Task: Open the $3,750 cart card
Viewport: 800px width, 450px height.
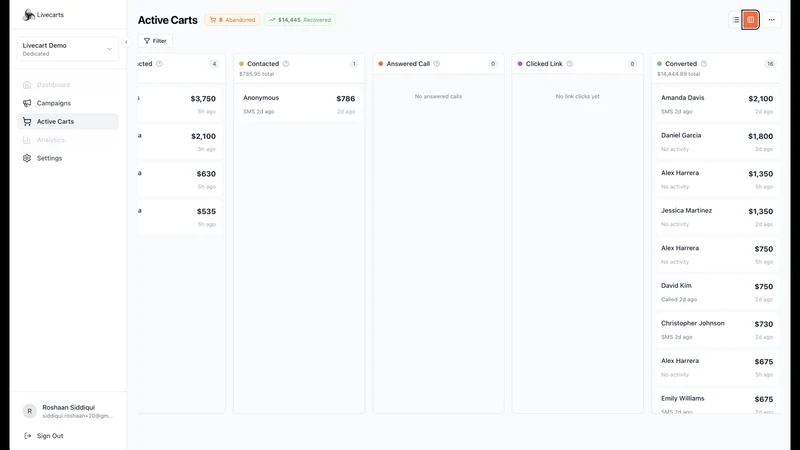Action: pos(180,104)
